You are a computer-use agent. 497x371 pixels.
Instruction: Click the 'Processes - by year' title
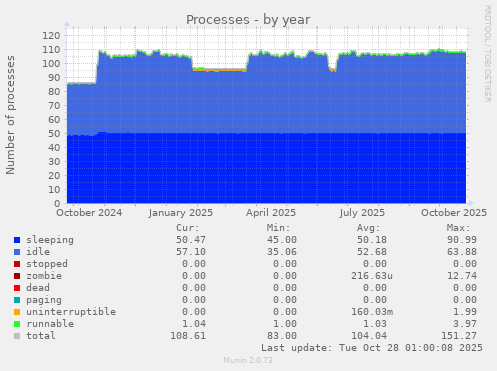click(248, 20)
